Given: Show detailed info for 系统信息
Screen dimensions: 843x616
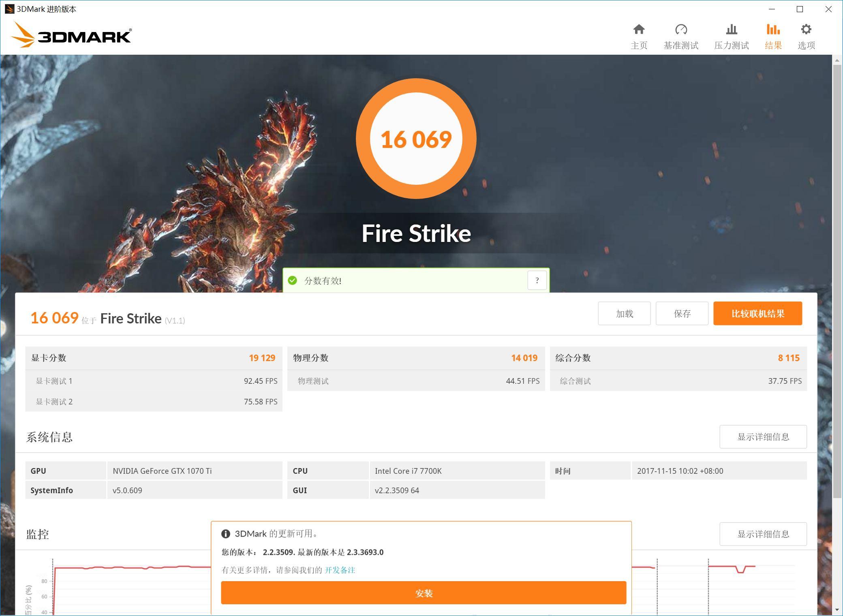Looking at the screenshot, I should [x=763, y=436].
